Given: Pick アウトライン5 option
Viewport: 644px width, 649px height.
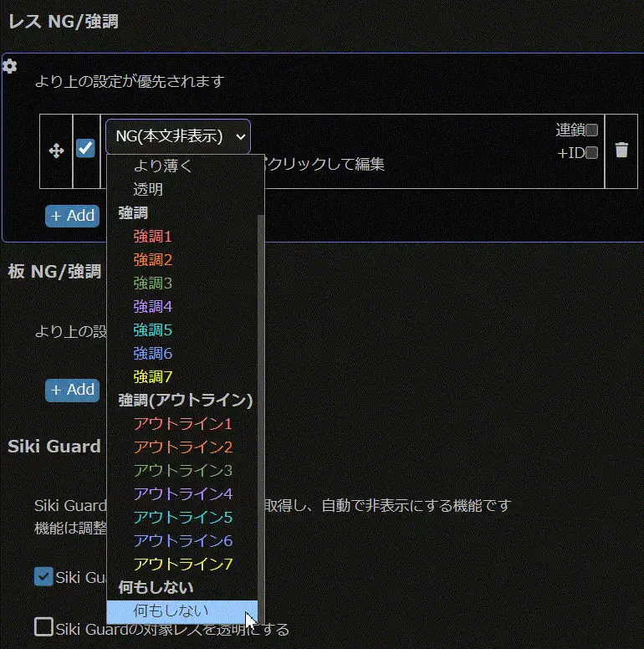Looking at the screenshot, I should [182, 517].
